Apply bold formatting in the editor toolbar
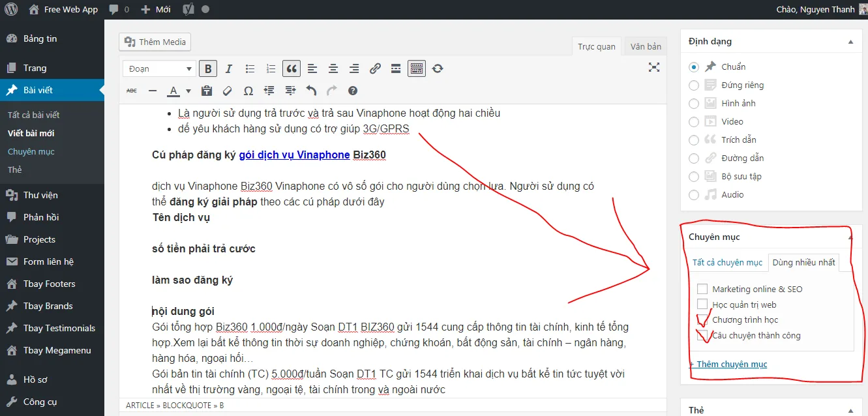Screen dimensions: 868x416 [x=208, y=68]
